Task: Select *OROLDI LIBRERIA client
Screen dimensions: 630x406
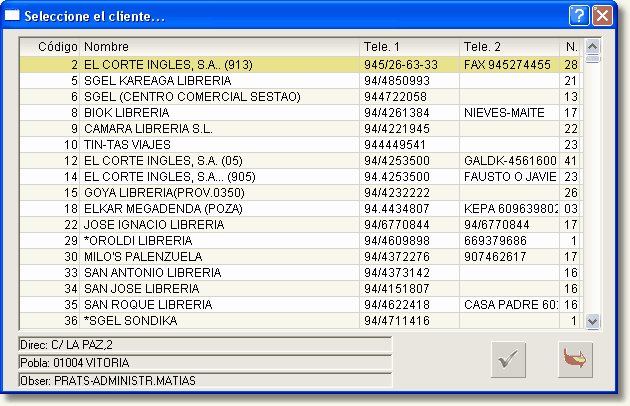Action: pyautogui.click(x=301, y=241)
